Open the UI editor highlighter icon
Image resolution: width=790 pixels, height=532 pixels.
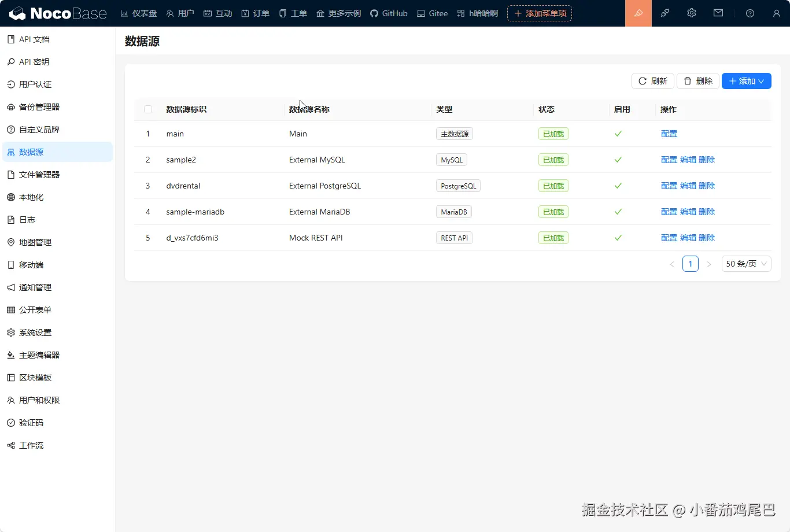[638, 13]
